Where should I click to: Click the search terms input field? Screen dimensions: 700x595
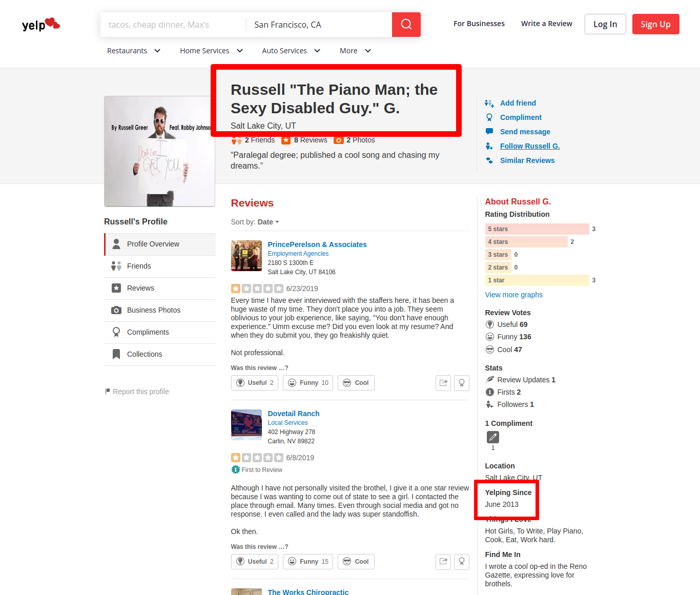coord(173,25)
